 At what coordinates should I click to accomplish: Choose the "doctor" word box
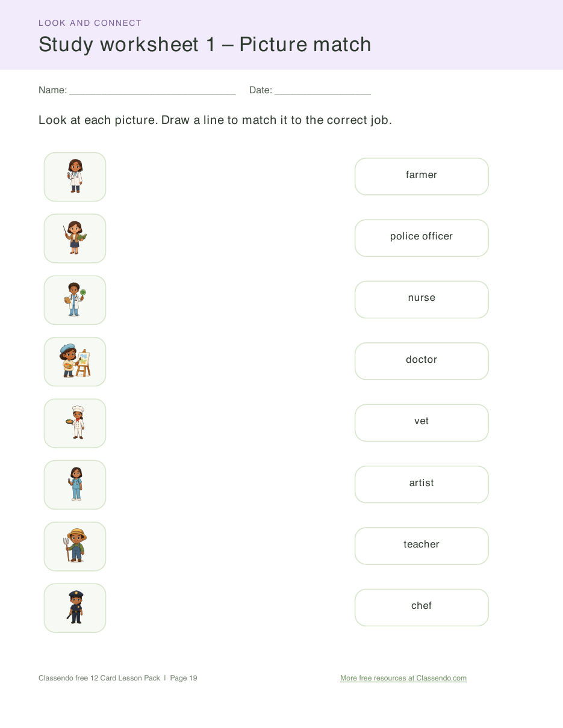(421, 361)
